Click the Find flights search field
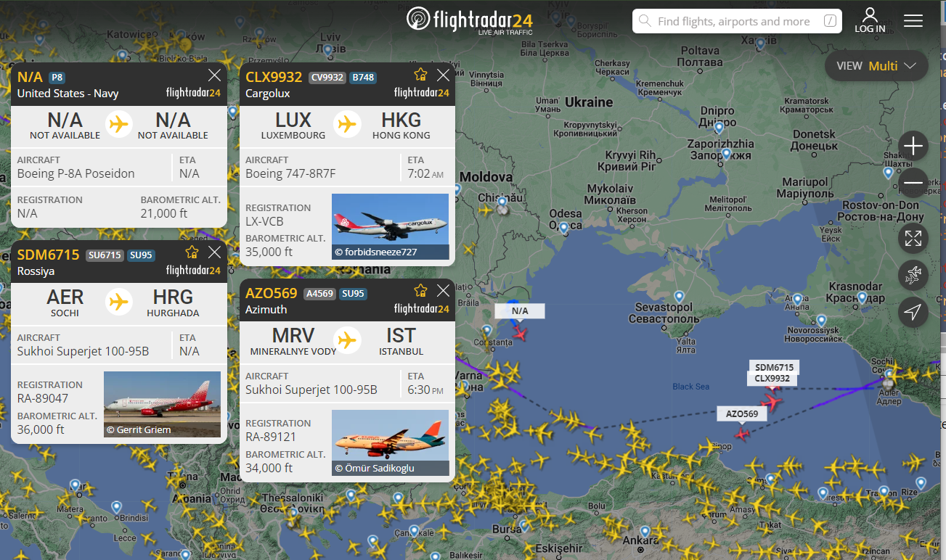Screen dimensions: 946x560 (x=737, y=21)
